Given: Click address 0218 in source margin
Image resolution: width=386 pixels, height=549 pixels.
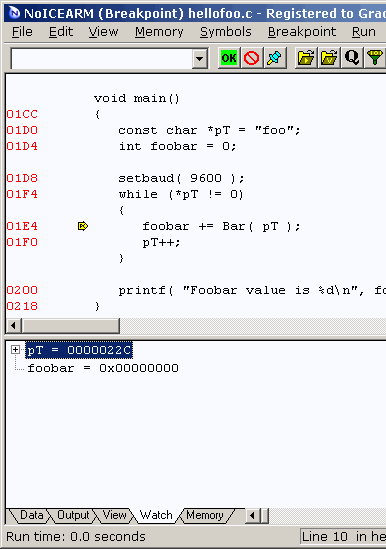Looking at the screenshot, I should [x=22, y=306].
